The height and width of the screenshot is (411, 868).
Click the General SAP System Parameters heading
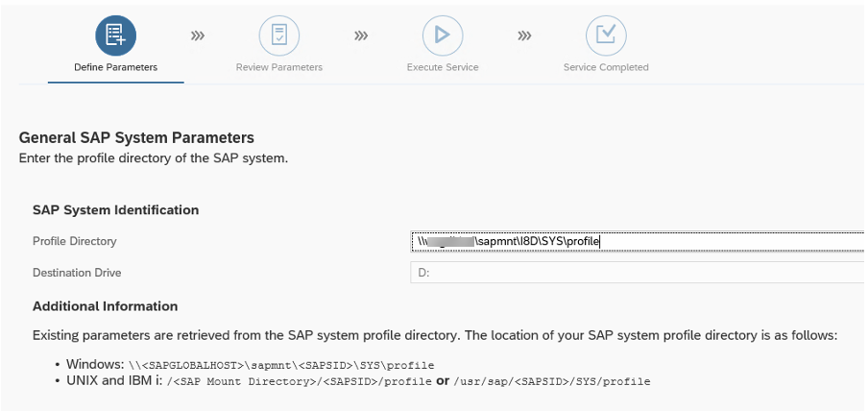pos(136,137)
